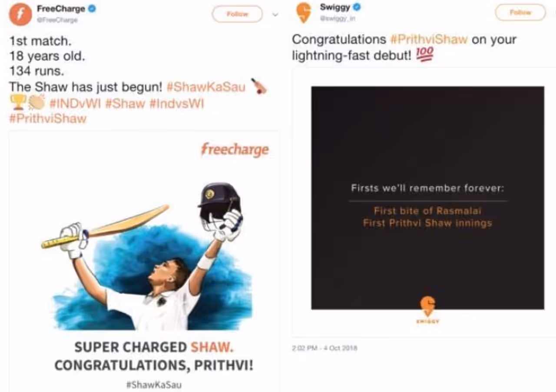Open #ShawKaSau hashtag in tweet text
Viewport: 556px width, 392px height.
pos(206,86)
